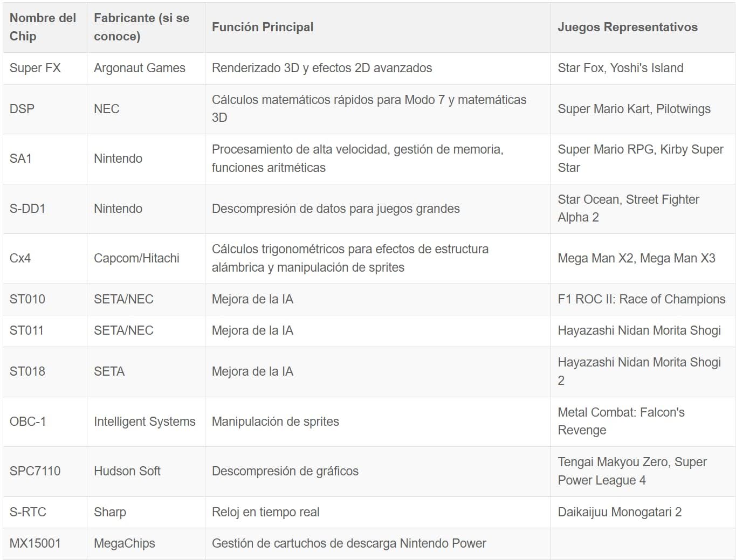Select the 'Hudson Soft' manufacturer cell
The image size is (736, 560).
coord(127,471)
